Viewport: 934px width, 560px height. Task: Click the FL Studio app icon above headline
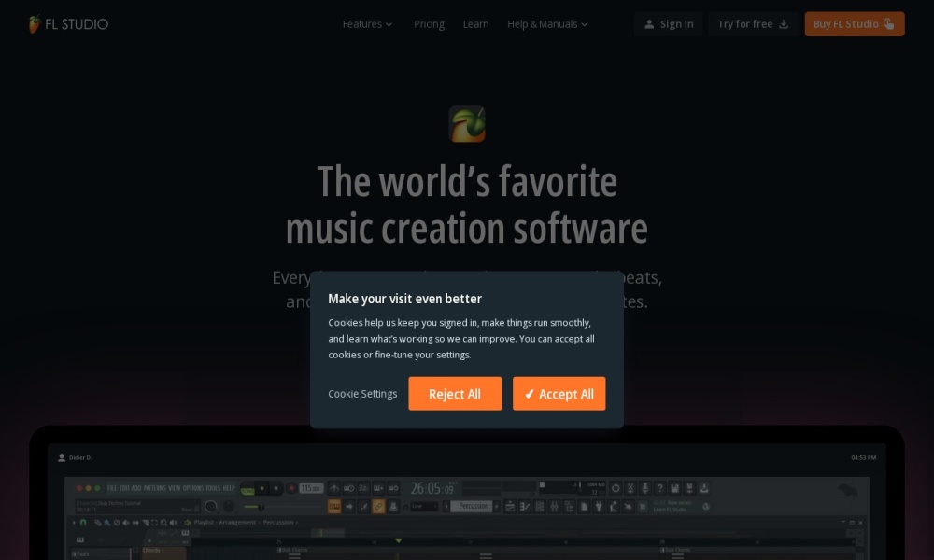pos(467,124)
